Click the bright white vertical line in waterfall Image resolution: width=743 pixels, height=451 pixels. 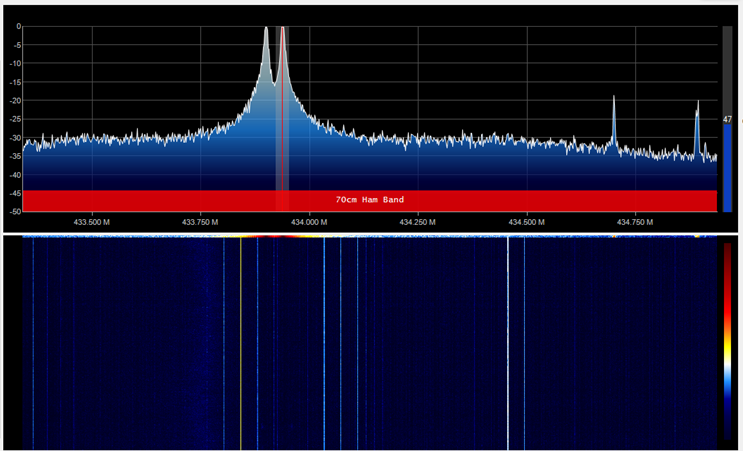coord(508,343)
